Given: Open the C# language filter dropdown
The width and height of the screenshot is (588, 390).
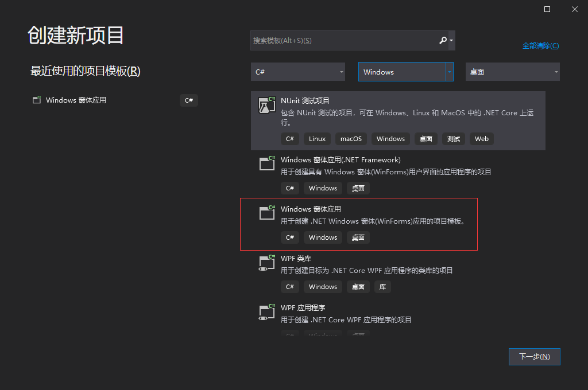Looking at the screenshot, I should [x=298, y=72].
